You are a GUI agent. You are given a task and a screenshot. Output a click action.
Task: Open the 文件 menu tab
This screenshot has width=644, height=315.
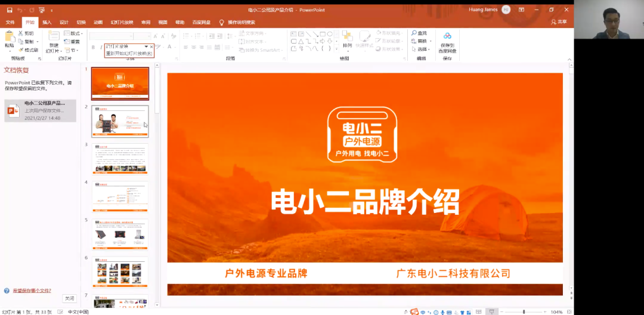[x=10, y=22]
